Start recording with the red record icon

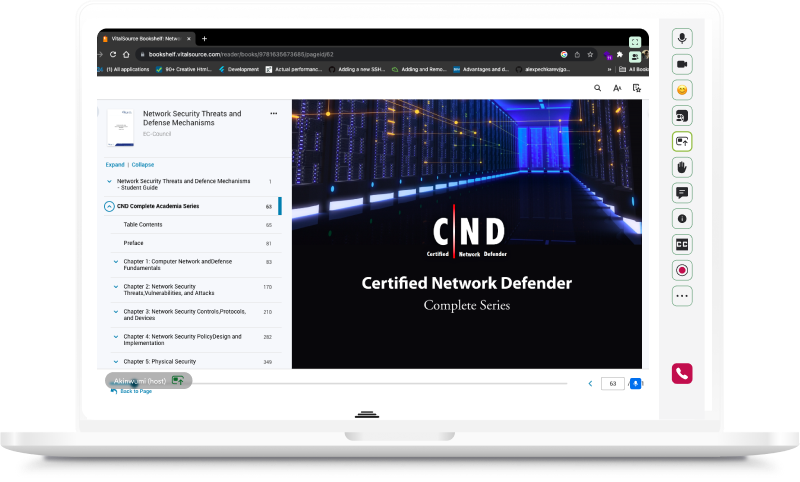click(682, 270)
